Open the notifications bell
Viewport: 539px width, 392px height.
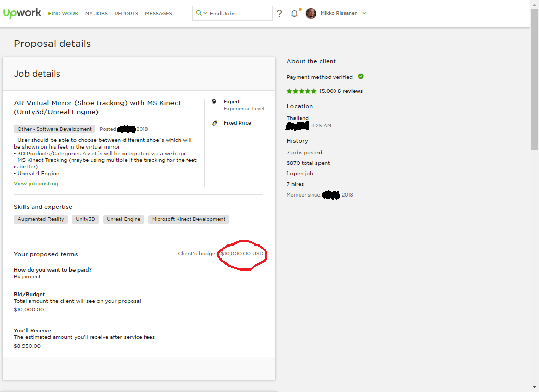pyautogui.click(x=294, y=13)
